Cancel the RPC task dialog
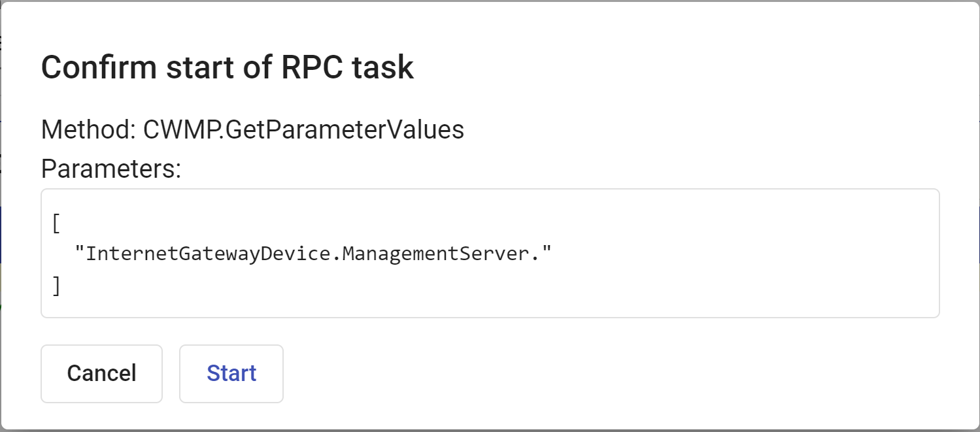Image resolution: width=980 pixels, height=432 pixels. pyautogui.click(x=101, y=373)
